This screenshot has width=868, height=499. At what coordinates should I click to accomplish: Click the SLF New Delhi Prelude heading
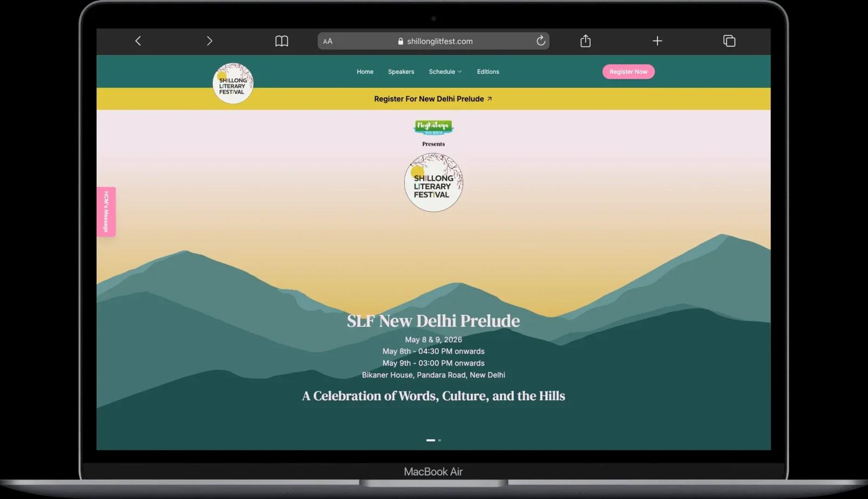pyautogui.click(x=433, y=321)
